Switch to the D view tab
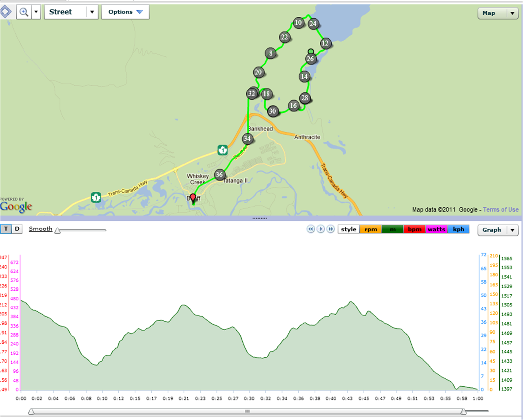 point(17,229)
